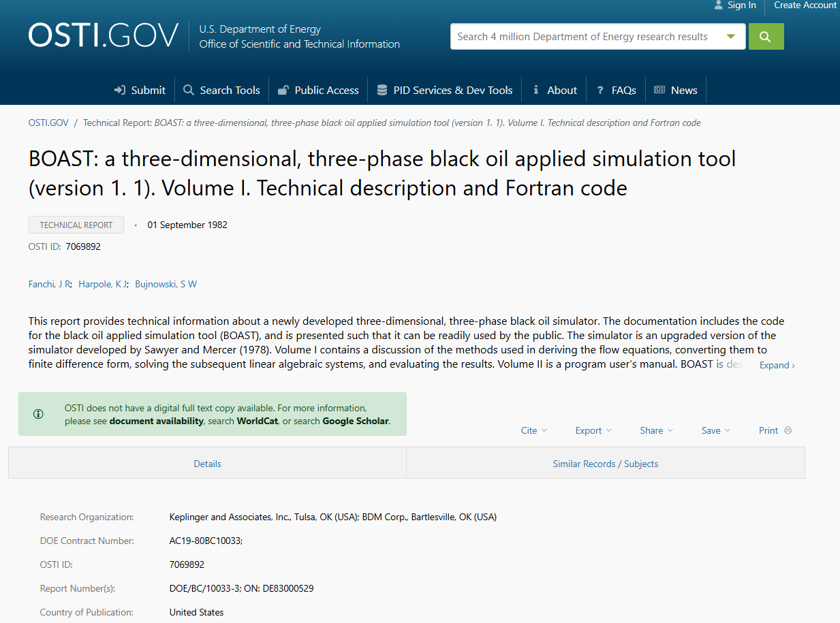
Task: Switch to the Details tab
Action: click(207, 464)
